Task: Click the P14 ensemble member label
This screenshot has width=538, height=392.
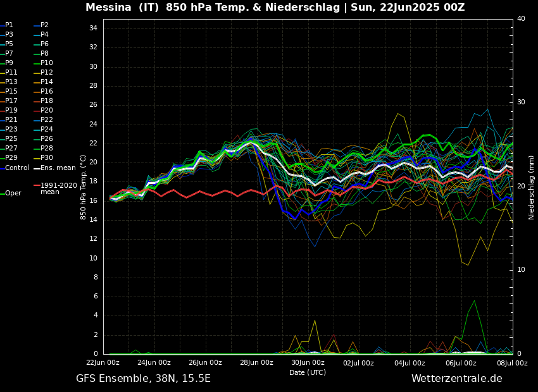Action: point(47,82)
